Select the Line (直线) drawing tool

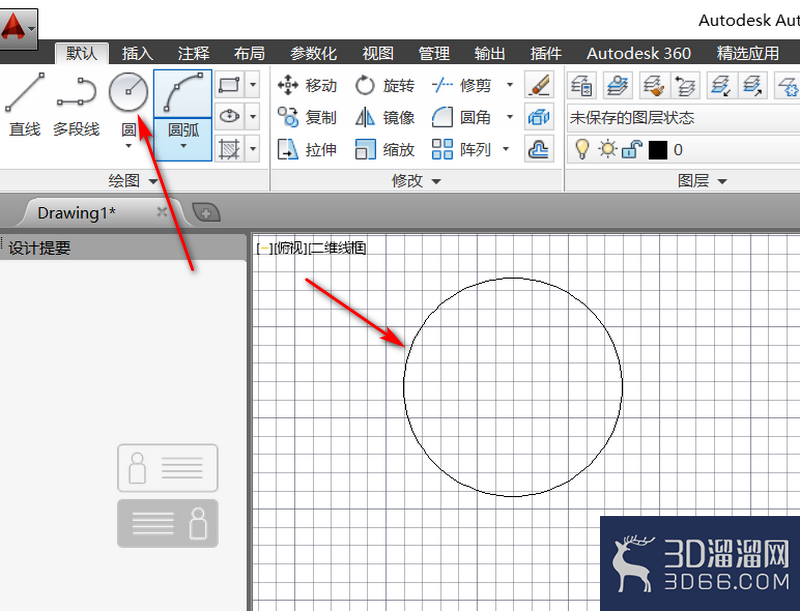[24, 105]
